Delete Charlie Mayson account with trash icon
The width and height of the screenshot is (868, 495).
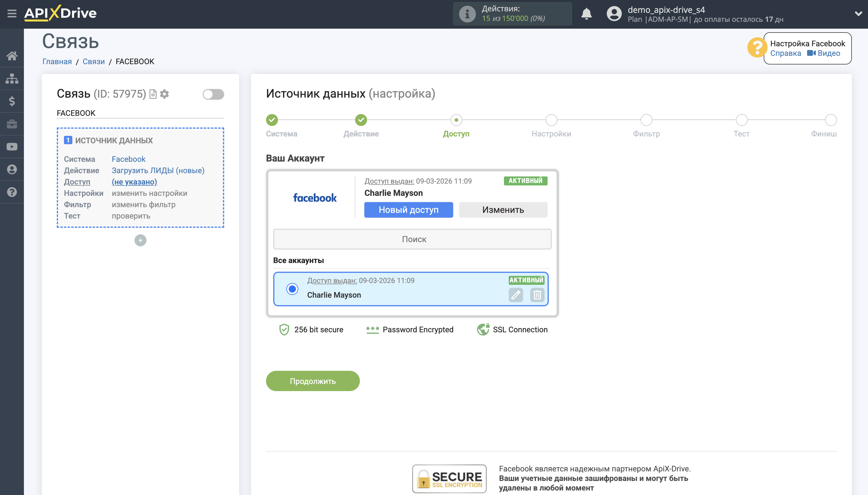coord(537,295)
